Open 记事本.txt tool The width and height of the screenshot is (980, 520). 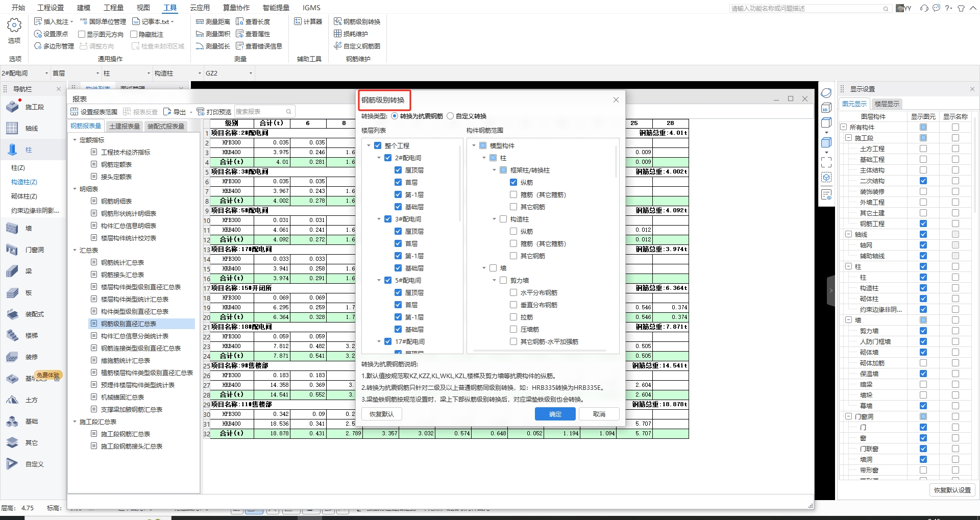pos(153,21)
